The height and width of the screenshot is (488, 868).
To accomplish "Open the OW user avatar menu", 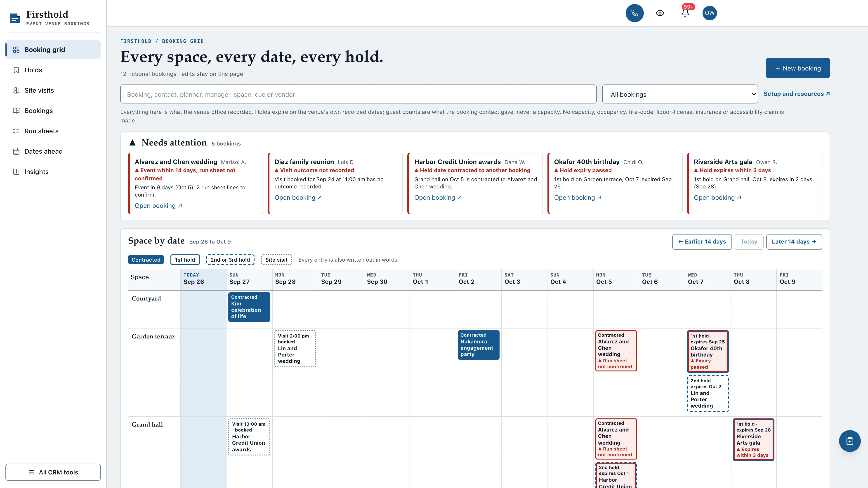I will (x=709, y=13).
